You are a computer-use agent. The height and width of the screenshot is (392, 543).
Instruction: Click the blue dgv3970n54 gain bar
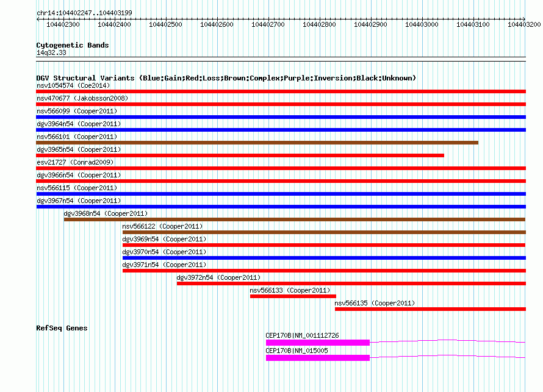pos(324,258)
